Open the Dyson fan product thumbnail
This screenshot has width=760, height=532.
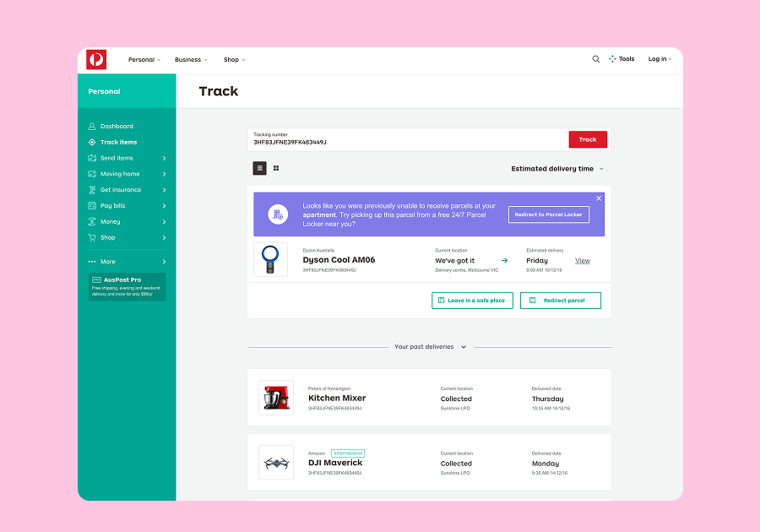pos(270,260)
